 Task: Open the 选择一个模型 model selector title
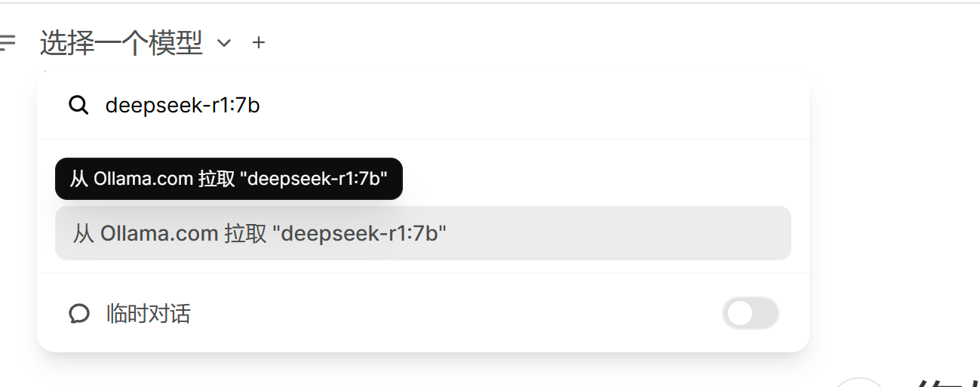[x=121, y=44]
